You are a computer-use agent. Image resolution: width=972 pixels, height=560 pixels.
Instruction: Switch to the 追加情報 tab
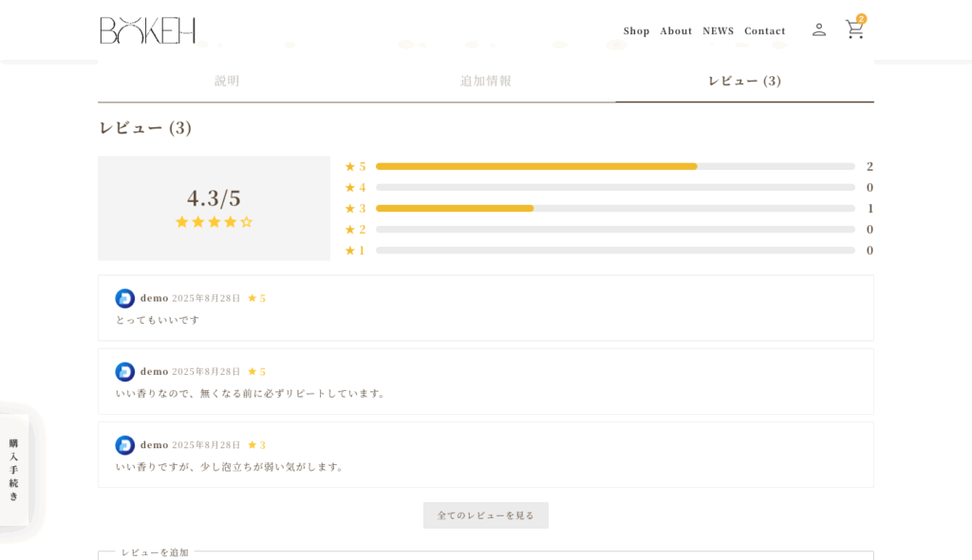pos(486,82)
